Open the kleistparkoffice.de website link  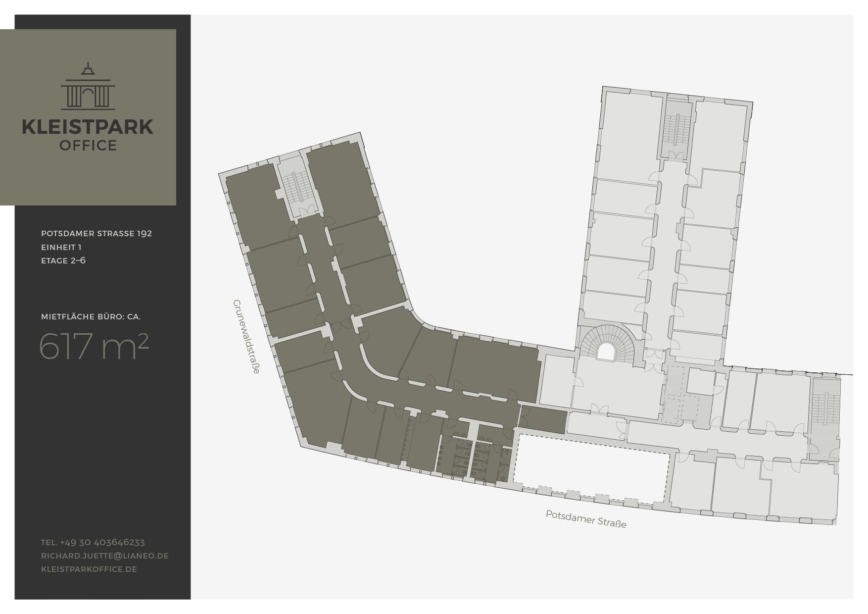89,569
